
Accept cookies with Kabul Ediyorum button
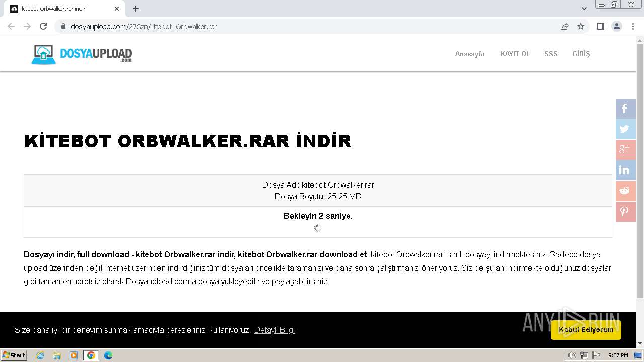pyautogui.click(x=586, y=330)
